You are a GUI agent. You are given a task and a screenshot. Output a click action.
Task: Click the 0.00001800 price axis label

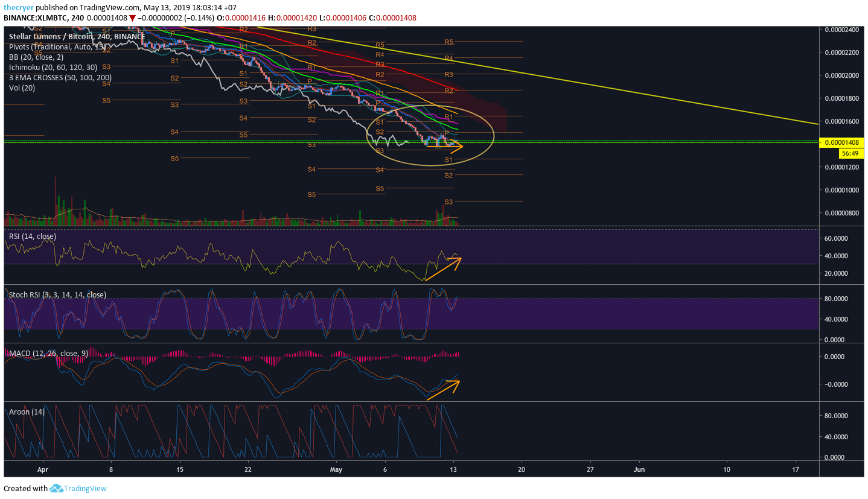(x=841, y=98)
